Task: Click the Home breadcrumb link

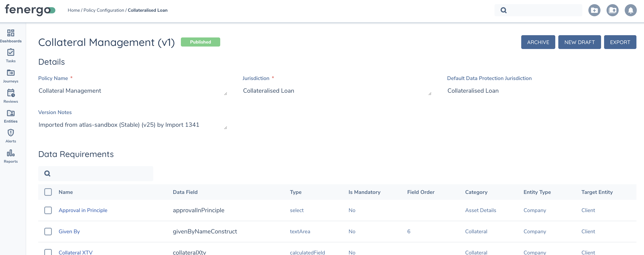Action: tap(74, 10)
